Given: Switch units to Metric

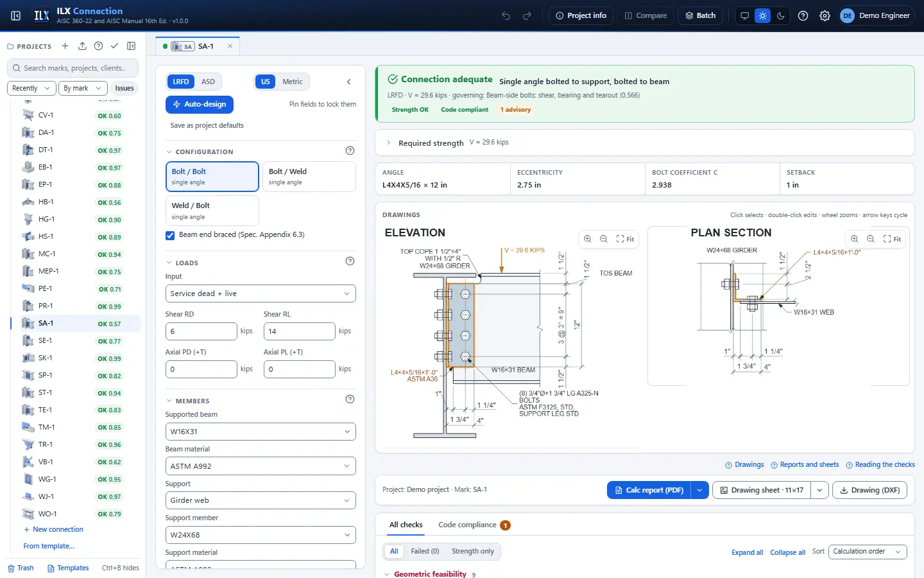Looking at the screenshot, I should point(293,82).
